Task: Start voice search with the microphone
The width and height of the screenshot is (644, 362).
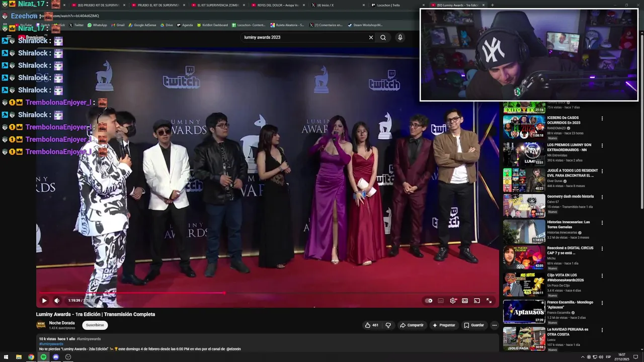Action: (x=400, y=37)
